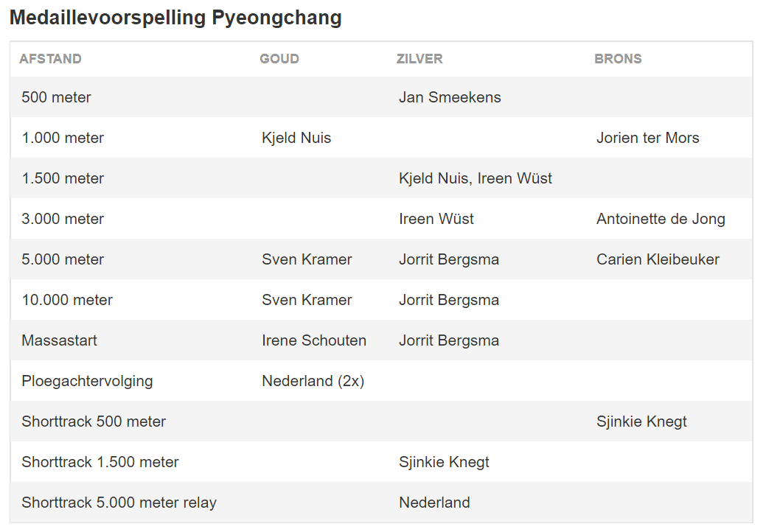Click the Shorttrack 1.500 meter row label

click(100, 462)
